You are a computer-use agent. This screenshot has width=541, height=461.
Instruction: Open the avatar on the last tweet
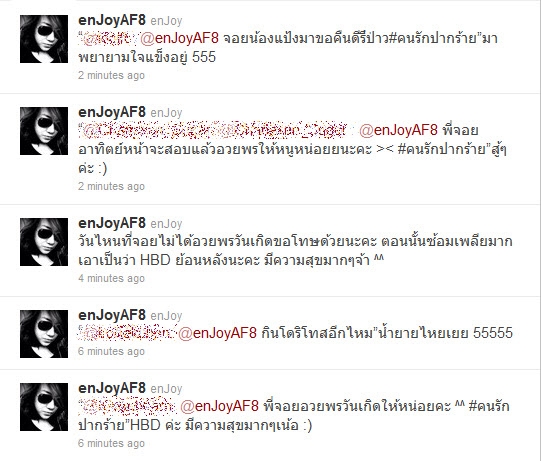point(44,407)
